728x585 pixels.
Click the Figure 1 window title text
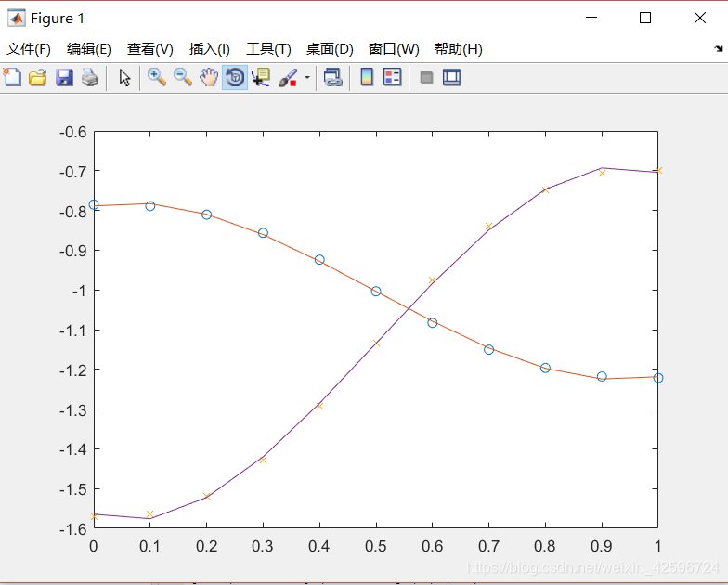click(x=58, y=19)
